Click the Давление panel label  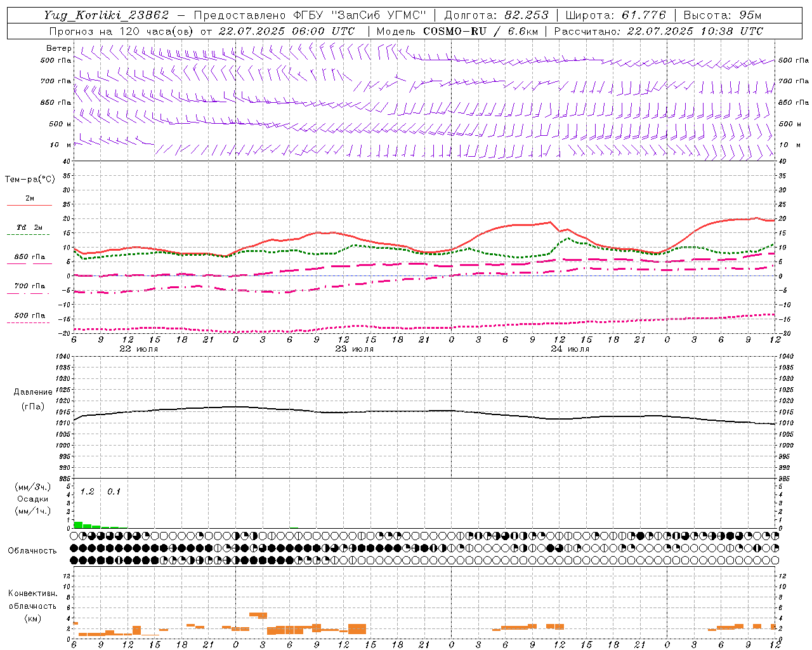[32, 392]
